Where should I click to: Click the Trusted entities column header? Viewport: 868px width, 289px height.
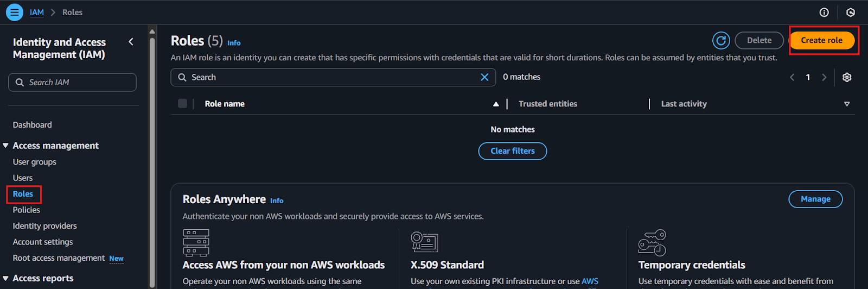coord(548,104)
